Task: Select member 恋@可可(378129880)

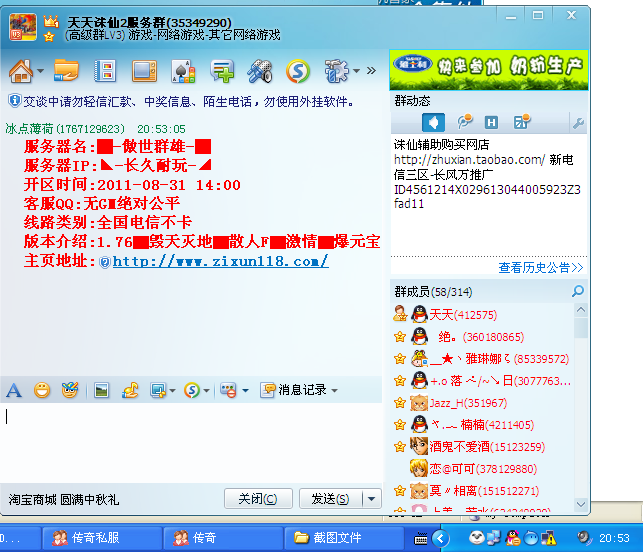Action: pos(483,469)
